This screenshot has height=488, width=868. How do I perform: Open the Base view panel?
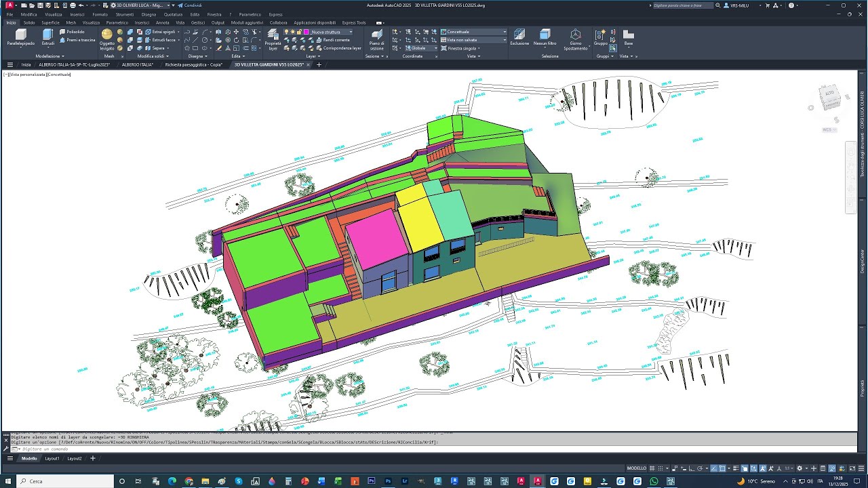[629, 37]
